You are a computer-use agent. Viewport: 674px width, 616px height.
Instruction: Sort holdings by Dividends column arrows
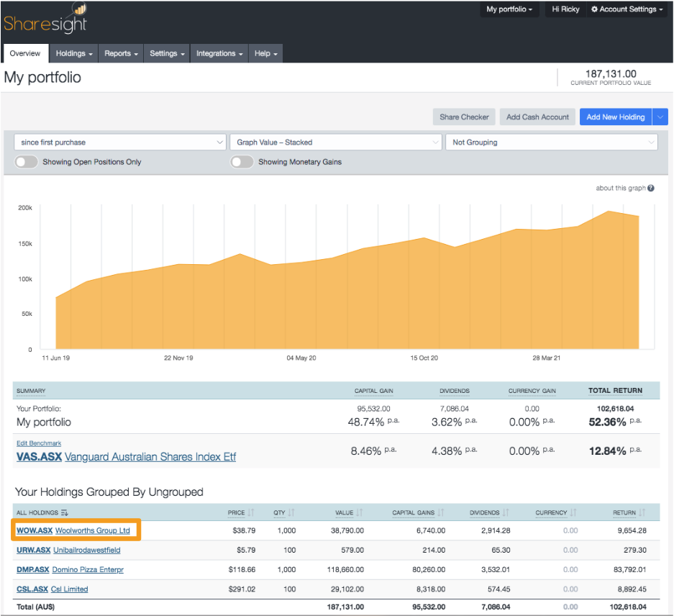pos(506,512)
